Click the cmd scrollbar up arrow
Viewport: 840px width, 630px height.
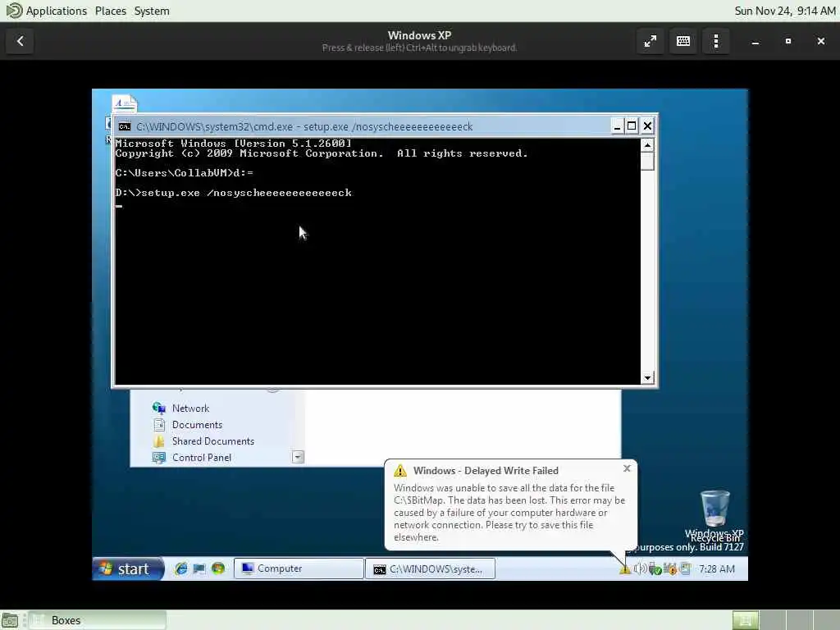tap(647, 145)
